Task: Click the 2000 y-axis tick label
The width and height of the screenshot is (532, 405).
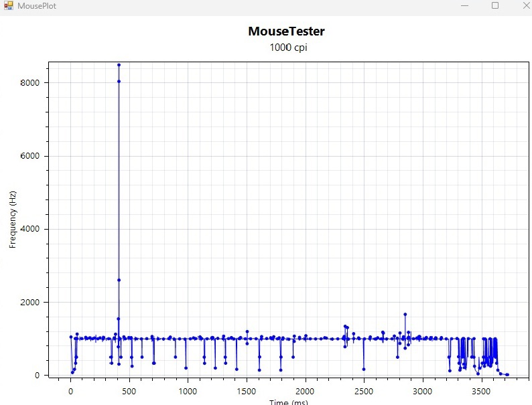Action: pos(30,303)
